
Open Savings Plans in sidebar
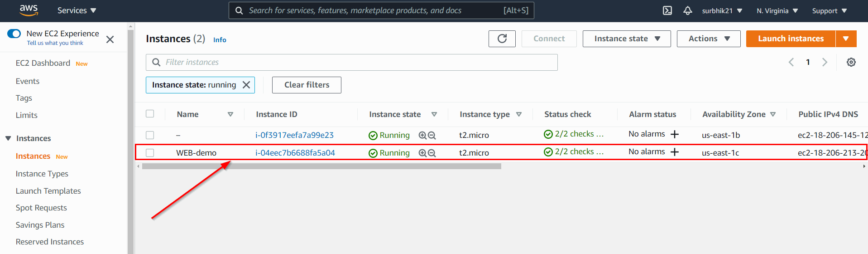pyautogui.click(x=40, y=225)
